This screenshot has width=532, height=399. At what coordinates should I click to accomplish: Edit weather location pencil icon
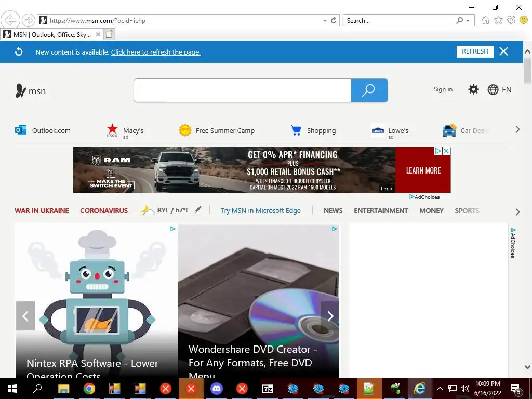pyautogui.click(x=198, y=210)
